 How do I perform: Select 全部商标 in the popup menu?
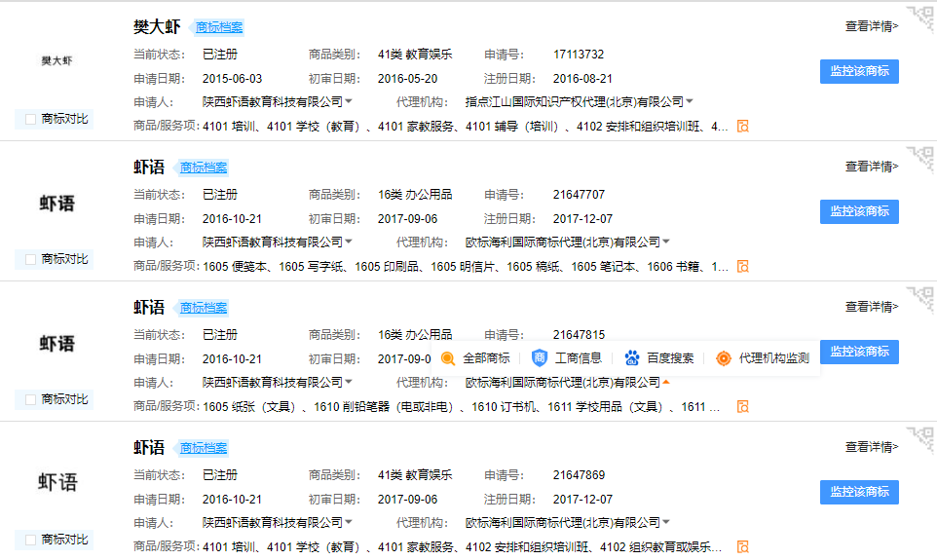point(486,358)
